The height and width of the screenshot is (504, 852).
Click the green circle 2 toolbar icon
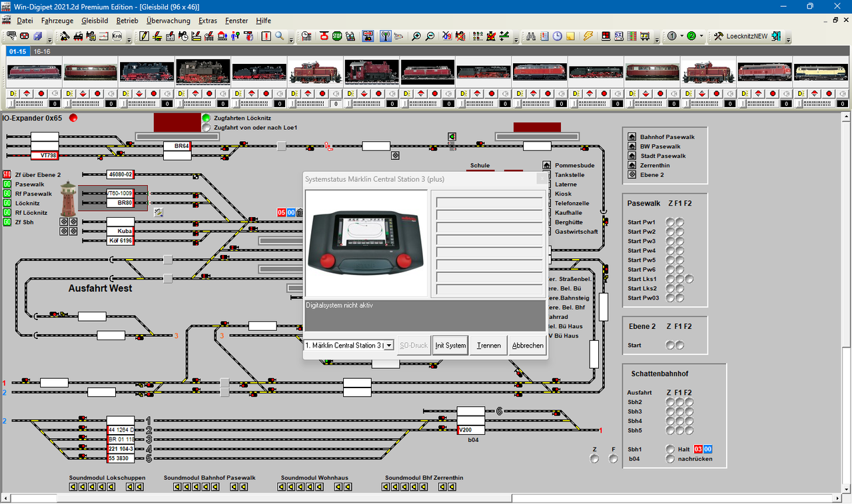pyautogui.click(x=691, y=36)
